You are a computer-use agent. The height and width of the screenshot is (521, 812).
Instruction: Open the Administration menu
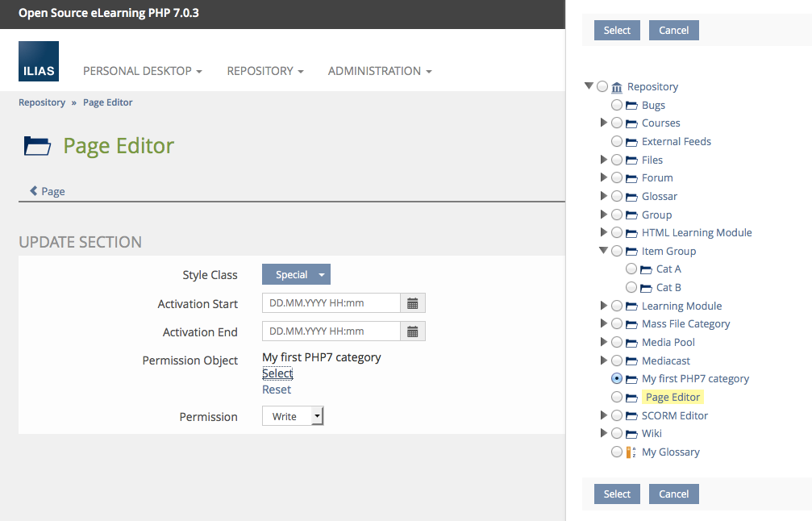(x=379, y=71)
